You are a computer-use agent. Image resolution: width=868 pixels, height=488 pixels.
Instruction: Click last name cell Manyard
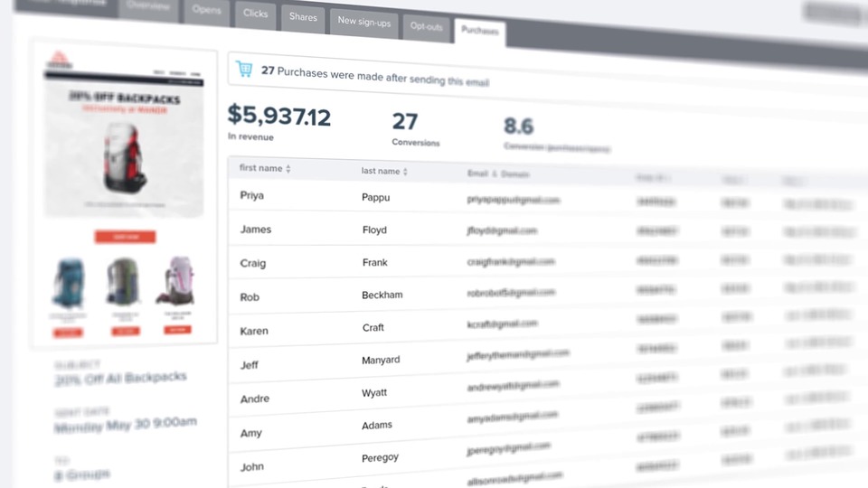click(x=381, y=361)
